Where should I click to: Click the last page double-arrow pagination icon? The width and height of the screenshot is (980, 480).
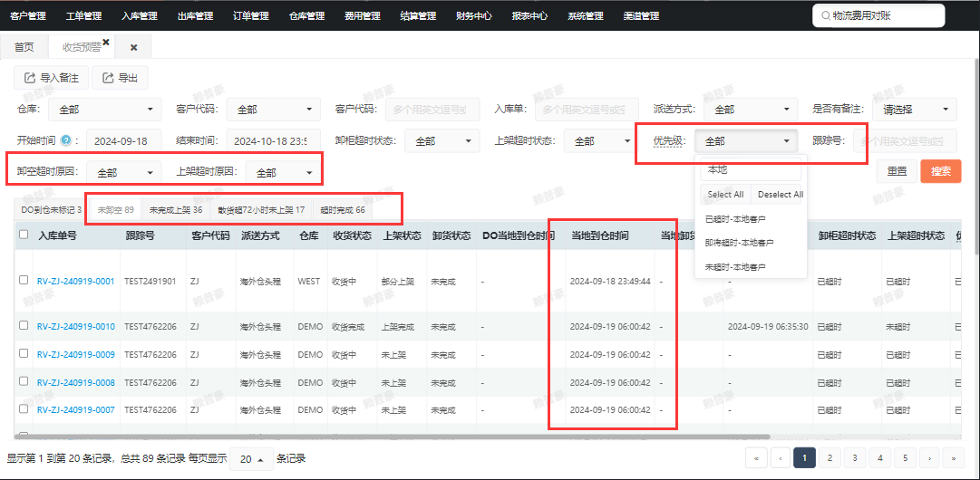pos(953,458)
